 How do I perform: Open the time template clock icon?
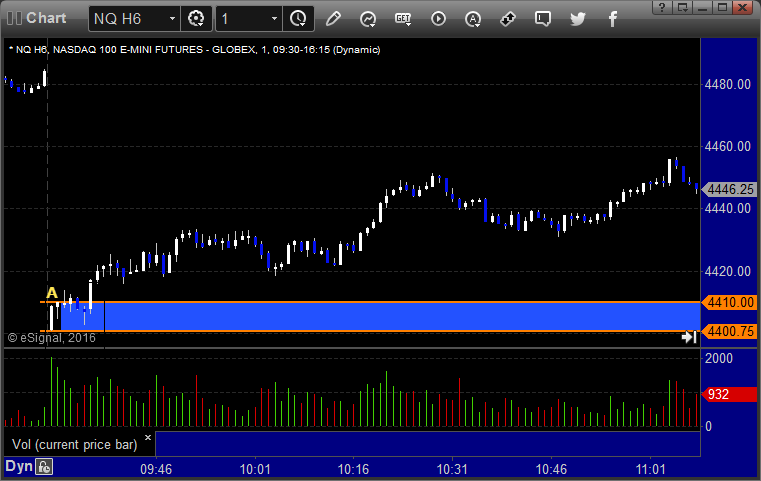click(298, 19)
